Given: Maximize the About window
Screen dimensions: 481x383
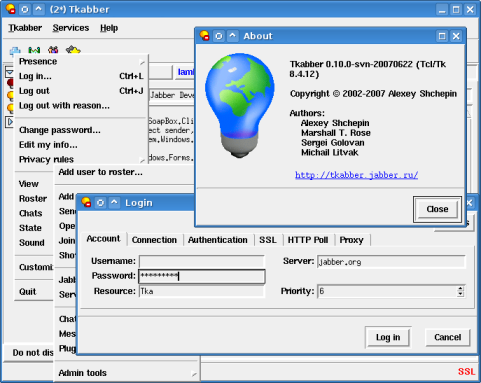Looking at the screenshot, I should click(442, 36).
